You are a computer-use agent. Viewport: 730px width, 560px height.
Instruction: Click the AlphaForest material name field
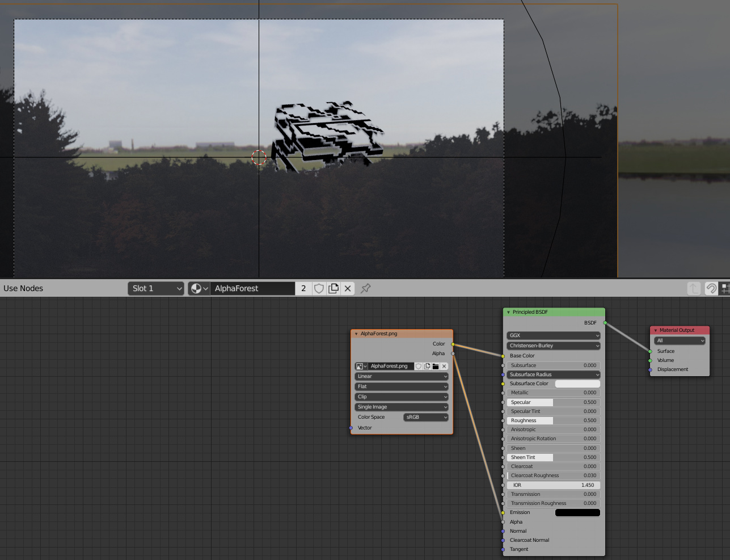[252, 288]
